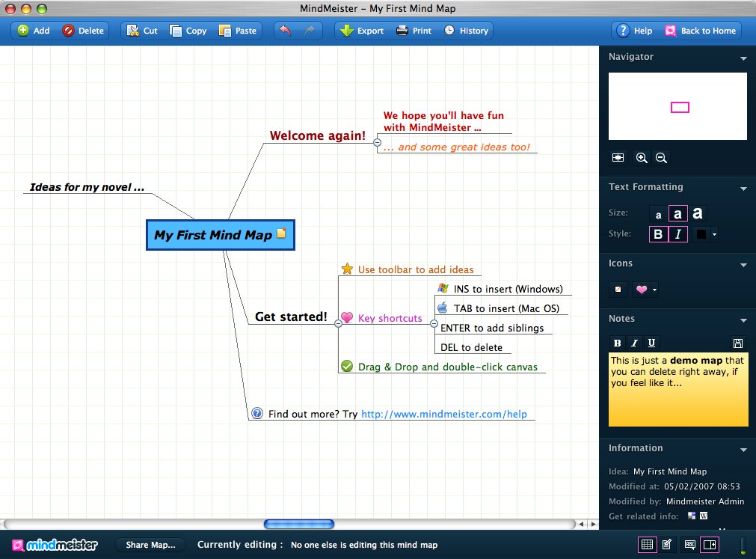Open the Export option

point(362,31)
